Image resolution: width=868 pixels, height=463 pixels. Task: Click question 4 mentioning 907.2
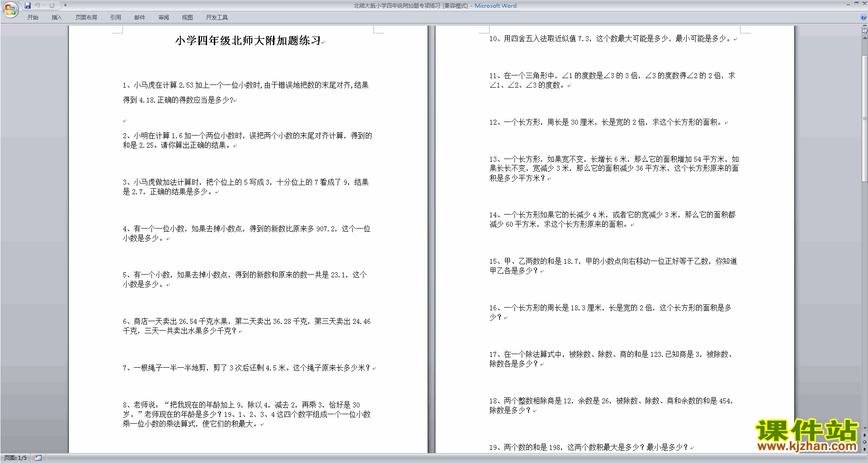click(247, 234)
